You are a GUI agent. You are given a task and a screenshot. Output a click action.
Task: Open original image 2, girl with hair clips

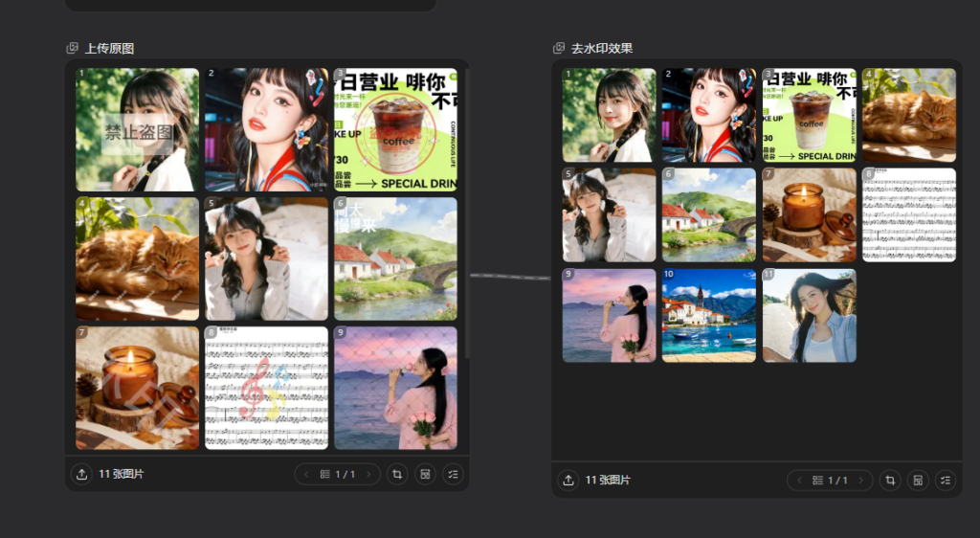(266, 130)
